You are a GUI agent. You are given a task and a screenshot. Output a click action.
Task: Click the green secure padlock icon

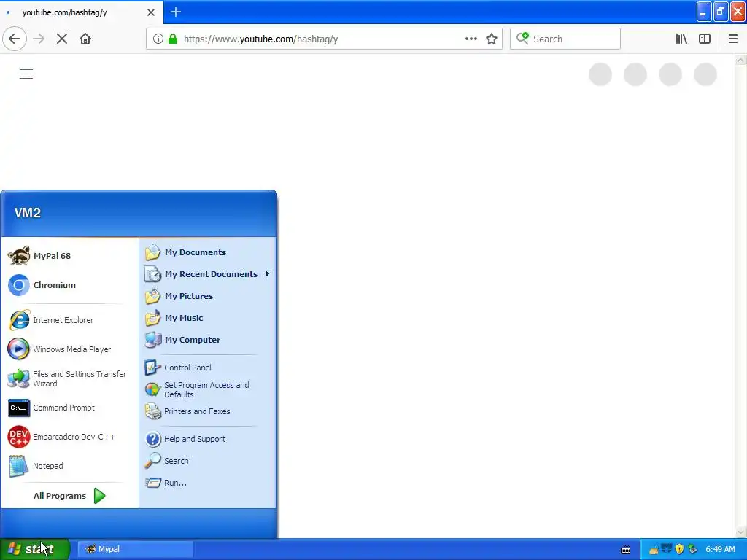click(174, 39)
